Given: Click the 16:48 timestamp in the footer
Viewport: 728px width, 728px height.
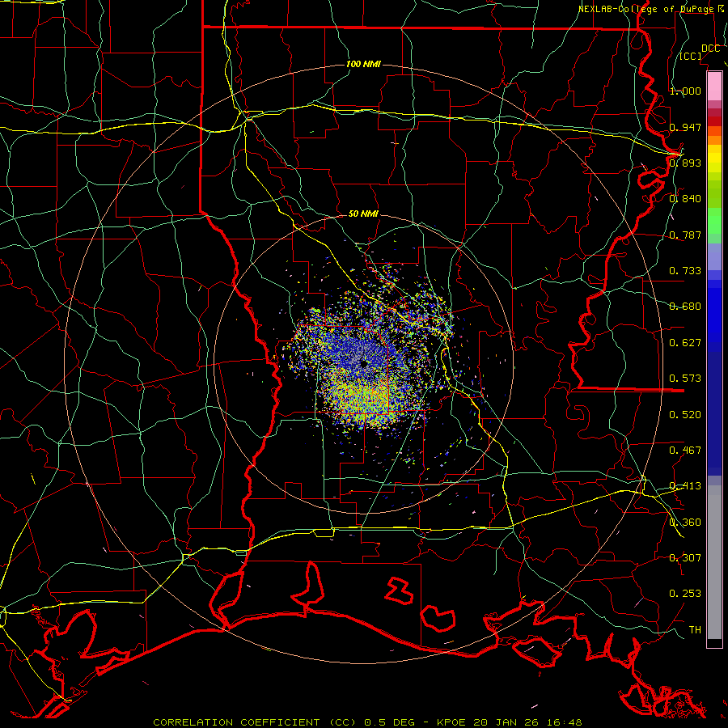Looking at the screenshot, I should 564,722.
